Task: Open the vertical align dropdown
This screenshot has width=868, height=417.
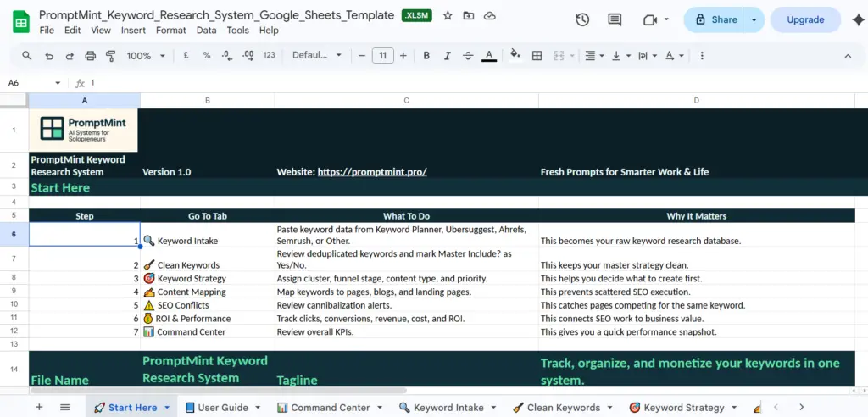Action: coord(621,55)
